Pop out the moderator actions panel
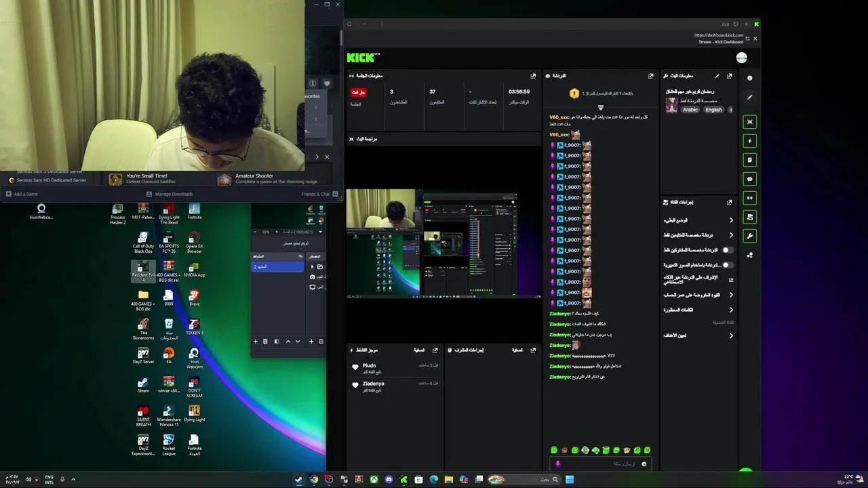Viewport: 868px width, 488px height. click(x=533, y=350)
